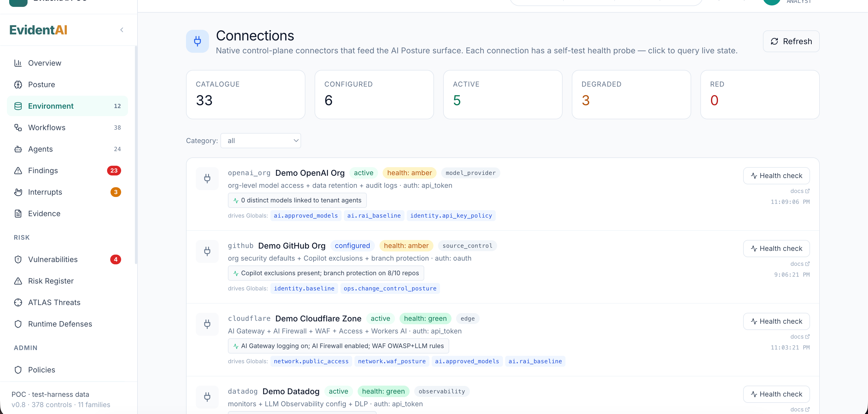Click the Refresh button
Image resolution: width=868 pixels, height=414 pixels.
pos(791,41)
